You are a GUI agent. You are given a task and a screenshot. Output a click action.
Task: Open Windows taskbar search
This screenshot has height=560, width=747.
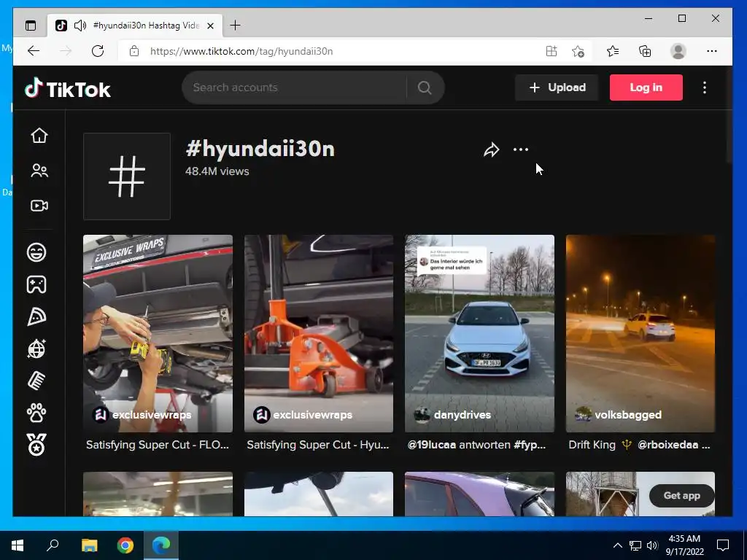53,545
